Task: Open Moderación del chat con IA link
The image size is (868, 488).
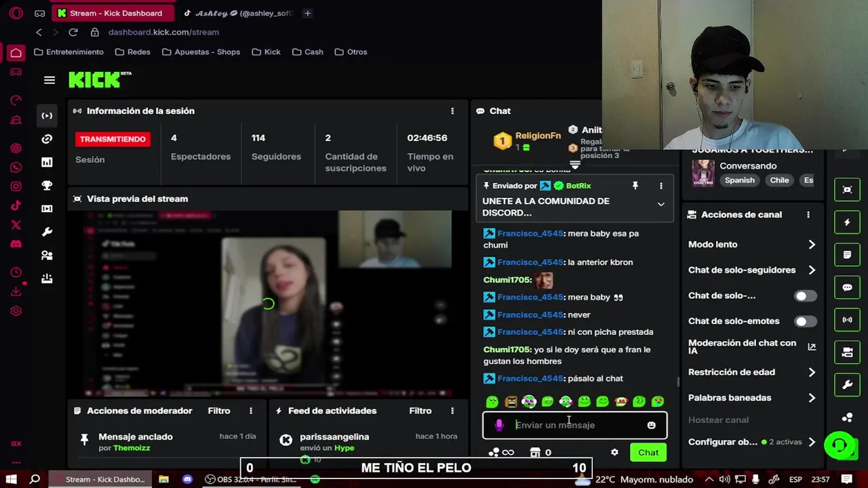Action: click(752, 346)
